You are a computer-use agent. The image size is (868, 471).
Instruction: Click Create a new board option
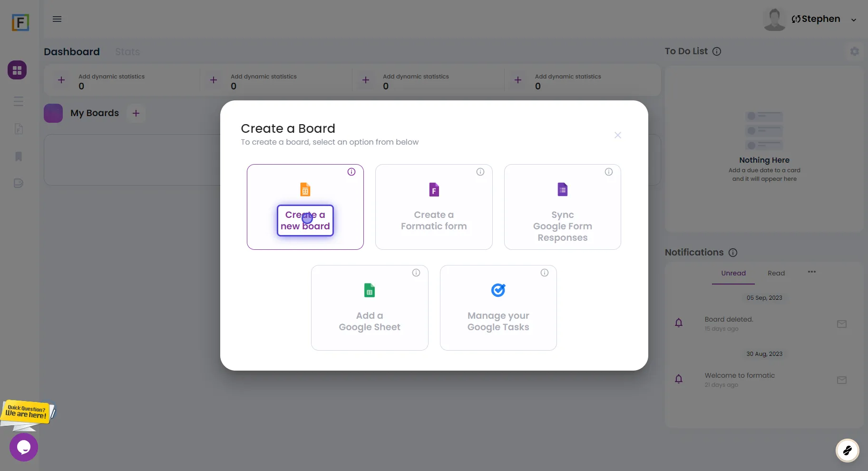point(305,207)
